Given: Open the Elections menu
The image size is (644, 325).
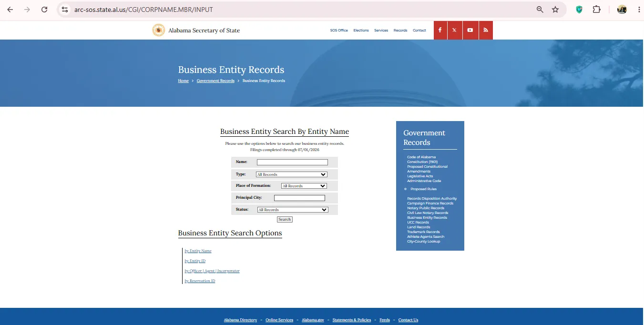Looking at the screenshot, I should click(361, 30).
